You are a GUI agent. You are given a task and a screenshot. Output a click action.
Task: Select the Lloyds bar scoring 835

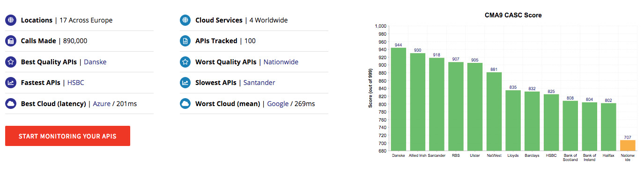click(513, 121)
